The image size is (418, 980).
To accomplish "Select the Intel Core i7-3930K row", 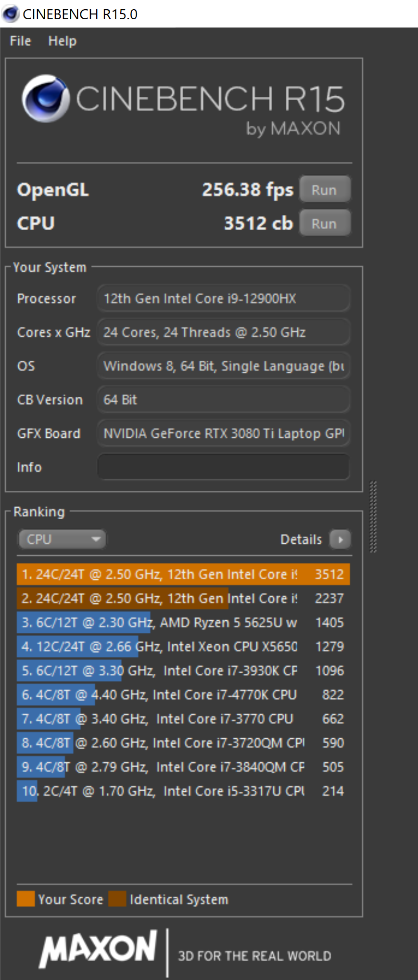I will [183, 670].
